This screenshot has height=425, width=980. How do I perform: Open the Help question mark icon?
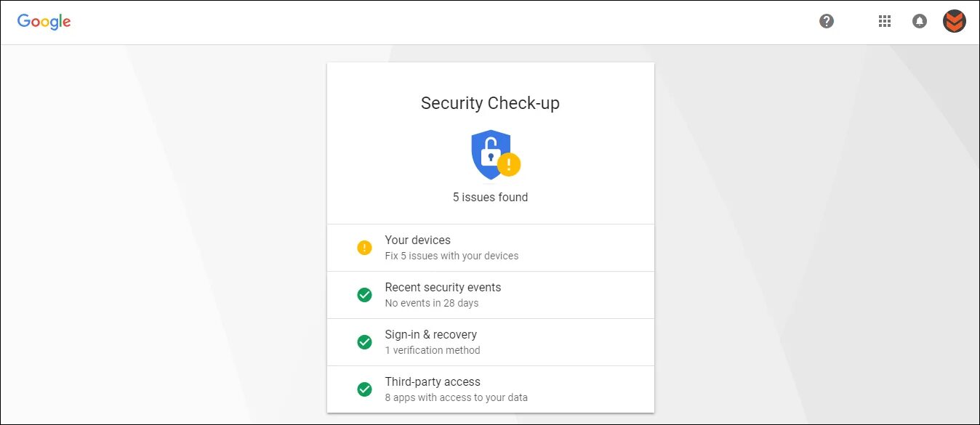click(x=827, y=21)
